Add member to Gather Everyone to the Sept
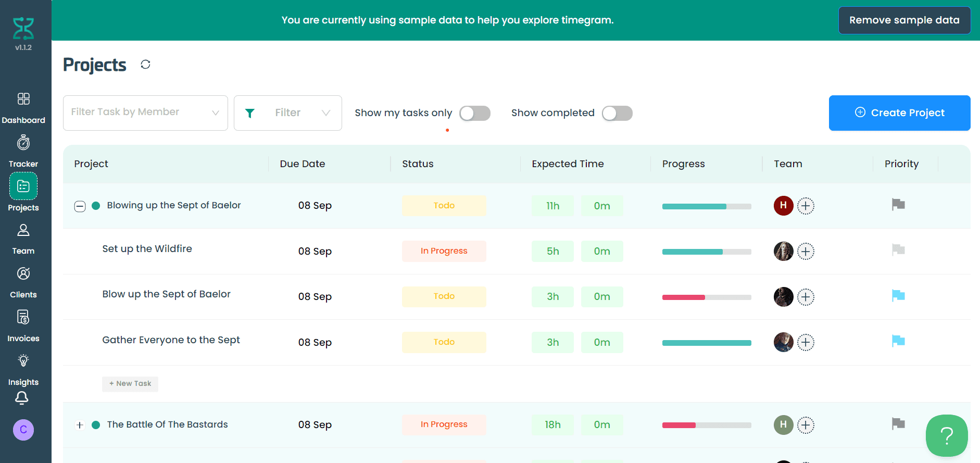This screenshot has width=980, height=463. click(x=806, y=342)
